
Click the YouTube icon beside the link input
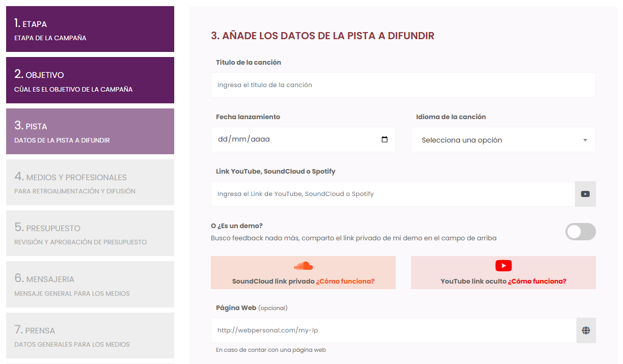point(585,193)
